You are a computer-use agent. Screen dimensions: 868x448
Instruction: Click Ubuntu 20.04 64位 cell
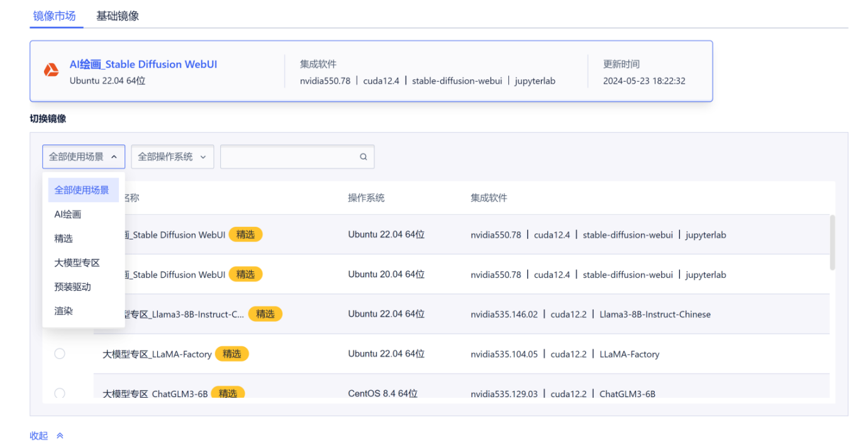[387, 275]
